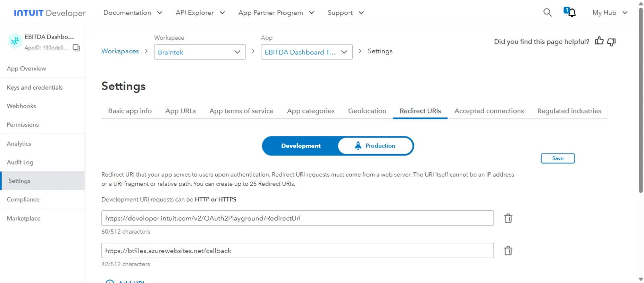
Task: Open the App terms of service tab
Action: (x=241, y=111)
